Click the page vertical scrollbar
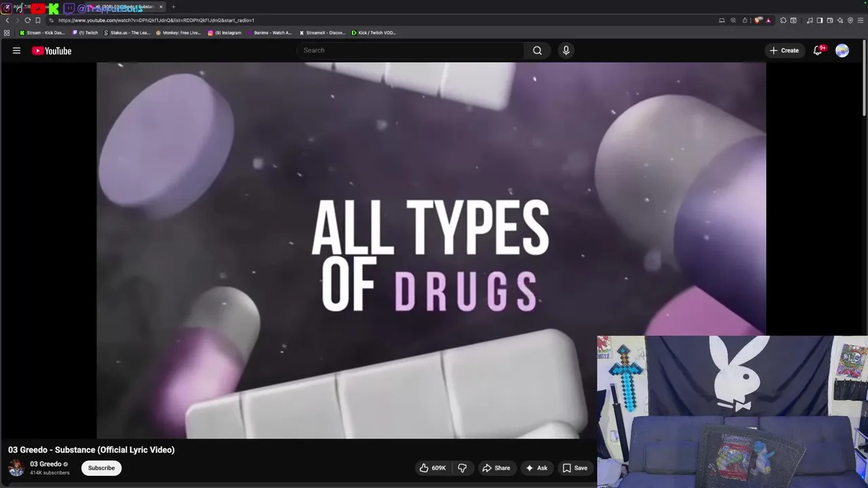This screenshot has height=488, width=868. pyautogui.click(x=865, y=78)
